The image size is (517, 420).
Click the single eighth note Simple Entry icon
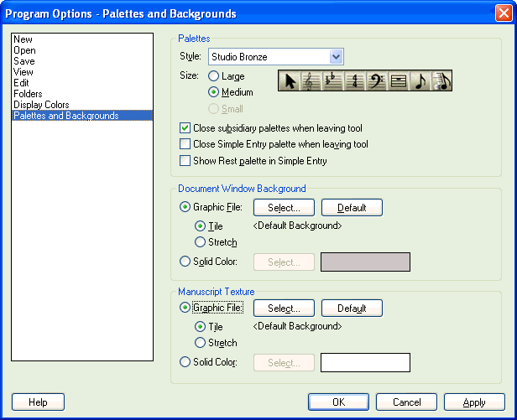click(x=420, y=82)
